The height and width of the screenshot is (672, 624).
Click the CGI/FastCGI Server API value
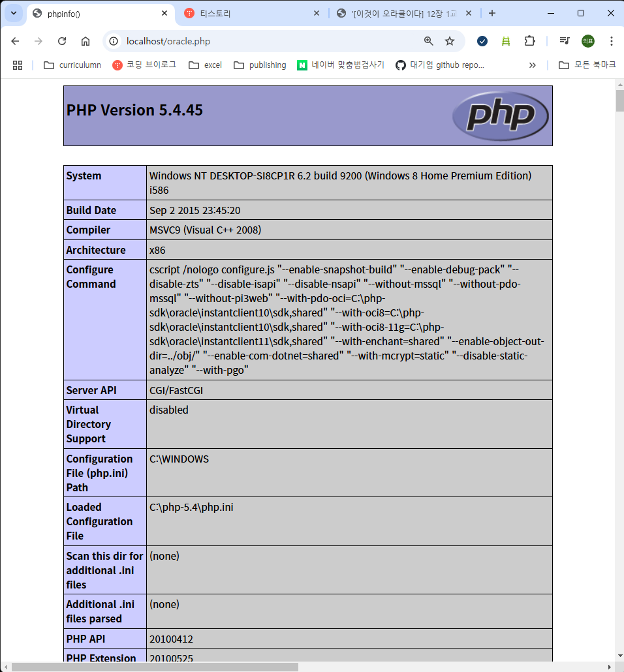pyautogui.click(x=176, y=390)
